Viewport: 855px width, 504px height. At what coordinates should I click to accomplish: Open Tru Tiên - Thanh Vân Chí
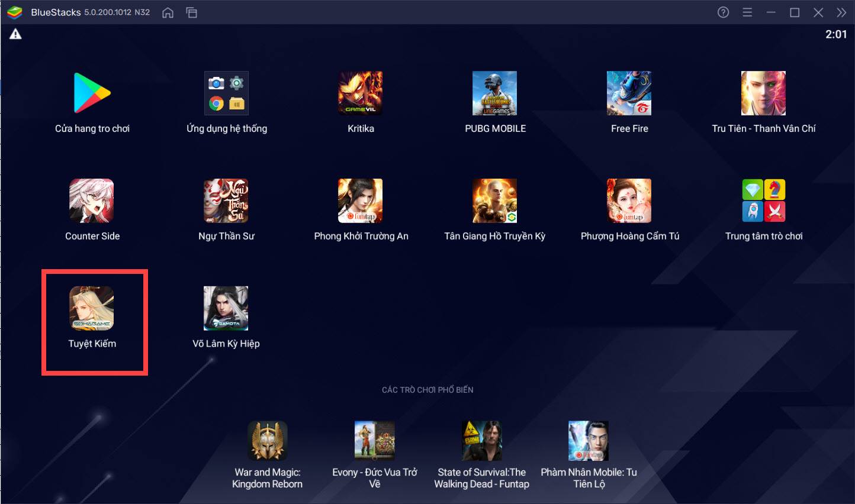763,93
